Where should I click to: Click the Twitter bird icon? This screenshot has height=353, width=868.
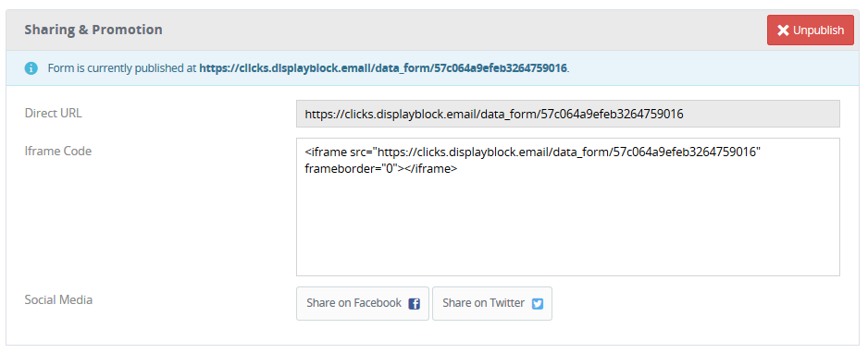538,304
